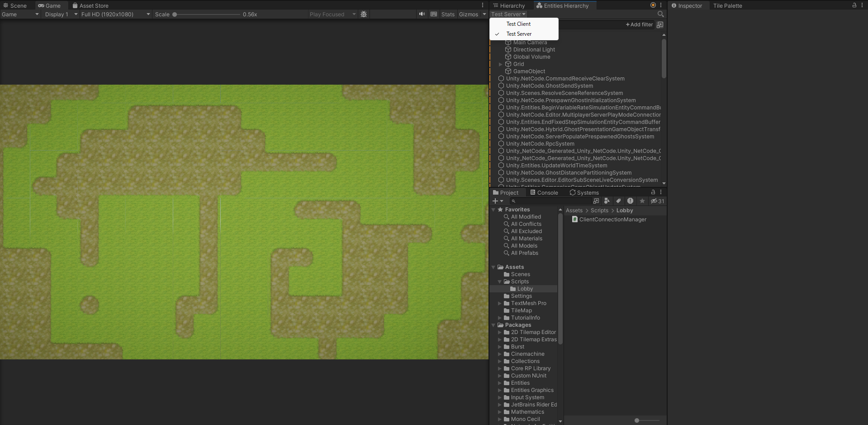Mute audio with the speaker icon
Viewport: 868px width, 425px height.
[x=422, y=14]
